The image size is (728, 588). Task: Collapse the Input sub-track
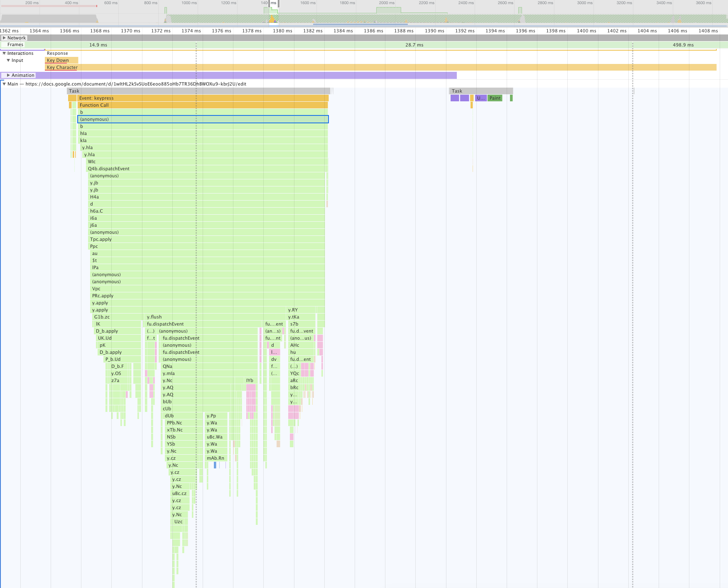tap(8, 60)
